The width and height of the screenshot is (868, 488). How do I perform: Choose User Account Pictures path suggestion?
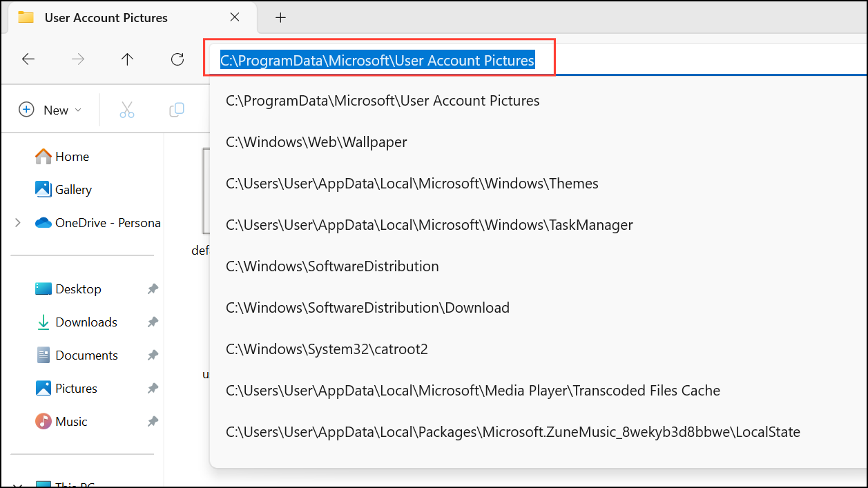pos(539,101)
